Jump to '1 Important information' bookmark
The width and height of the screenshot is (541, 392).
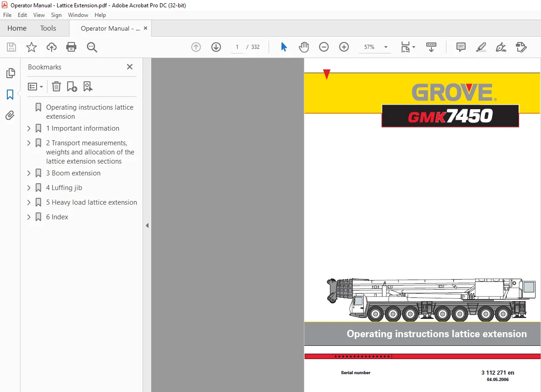point(83,128)
